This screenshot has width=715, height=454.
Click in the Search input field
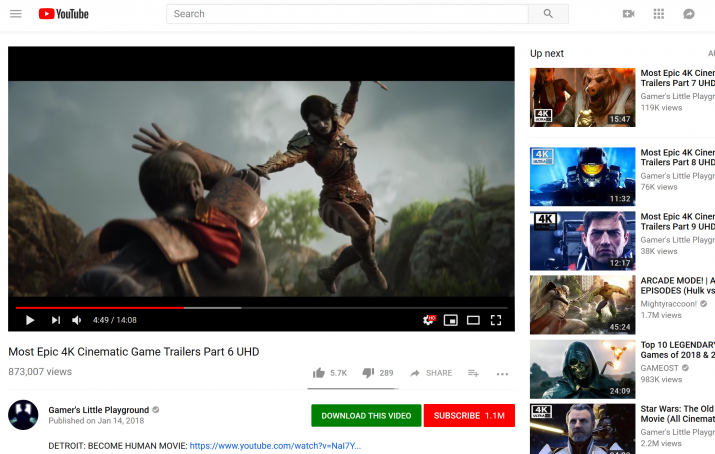(347, 14)
